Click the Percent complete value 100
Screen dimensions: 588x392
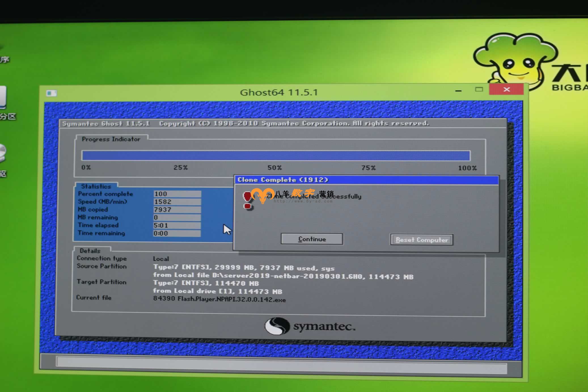[177, 194]
